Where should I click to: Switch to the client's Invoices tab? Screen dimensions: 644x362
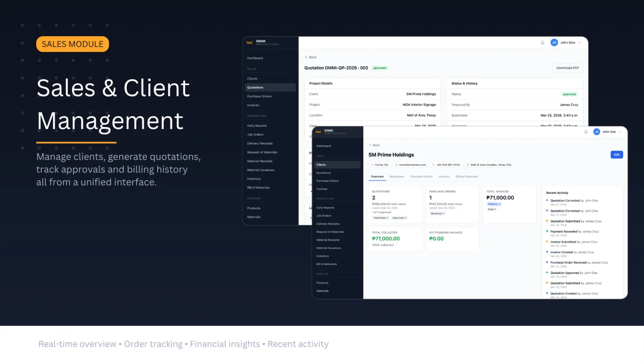point(444,177)
